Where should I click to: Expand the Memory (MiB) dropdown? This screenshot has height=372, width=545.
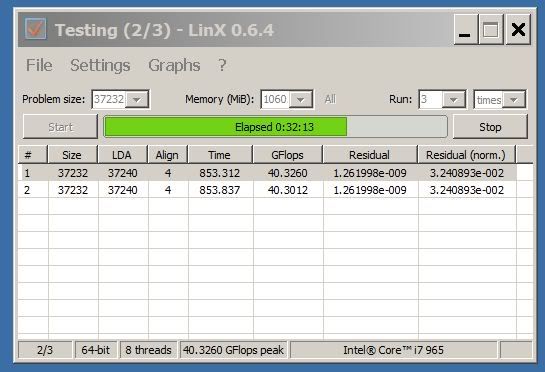[x=301, y=99]
